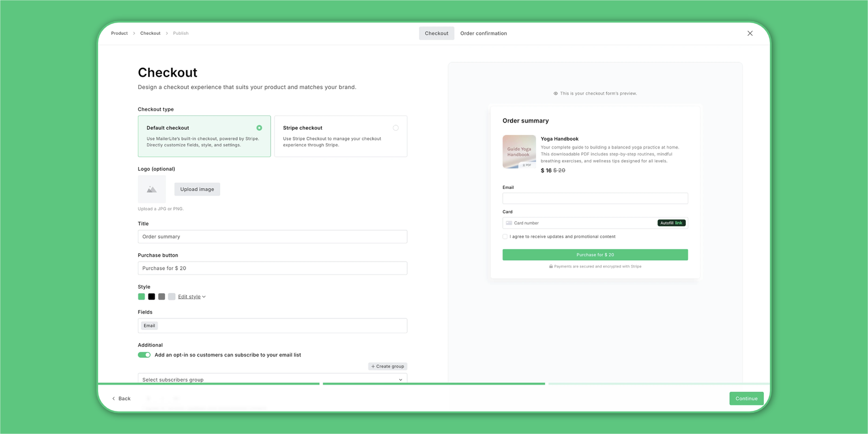Viewport: 868px width, 434px height.
Task: Check the promotional content agreement checkbox
Action: (505, 237)
